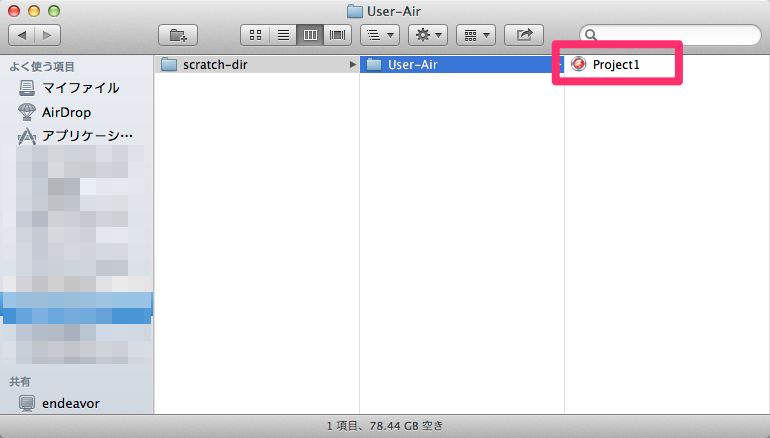Click the endeavor computer icon
Screen dimensions: 770x438
[27, 404]
